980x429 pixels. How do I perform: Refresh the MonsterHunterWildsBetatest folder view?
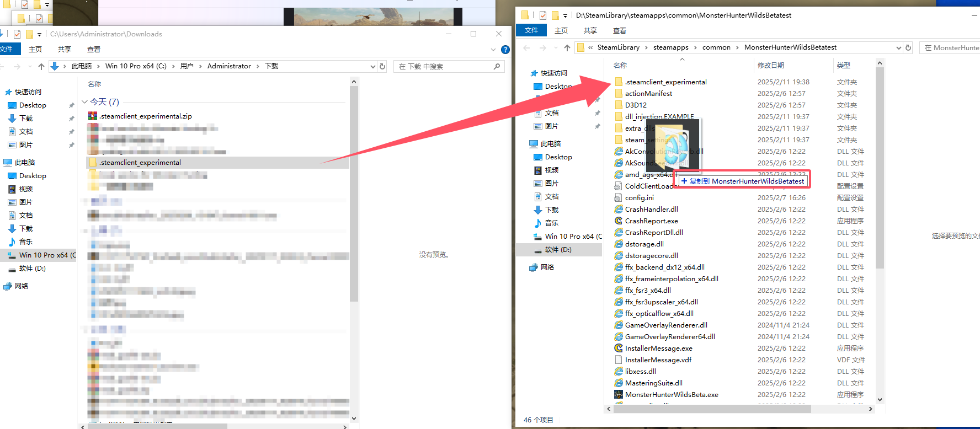pyautogui.click(x=908, y=47)
